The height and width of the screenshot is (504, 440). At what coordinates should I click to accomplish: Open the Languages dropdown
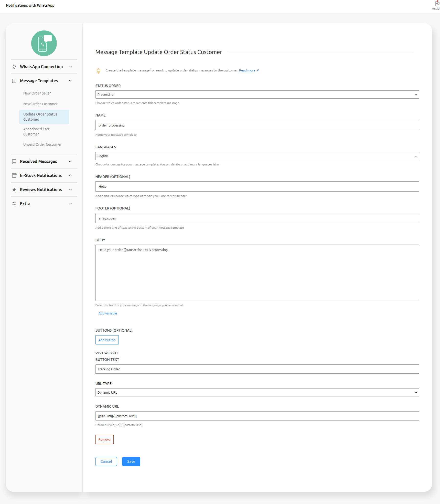pos(257,156)
